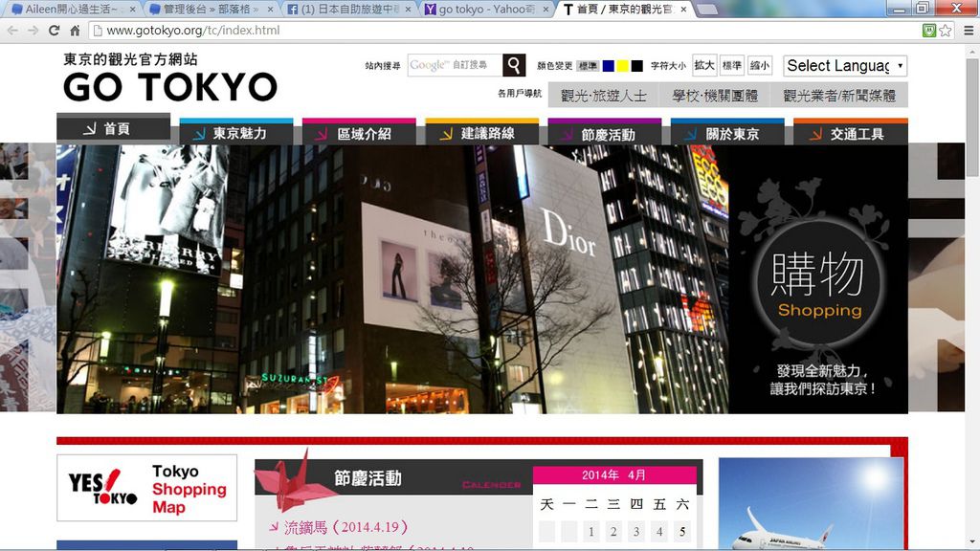Click the airplane banner image
Image resolution: width=980 pixels, height=551 pixels.
812,503
